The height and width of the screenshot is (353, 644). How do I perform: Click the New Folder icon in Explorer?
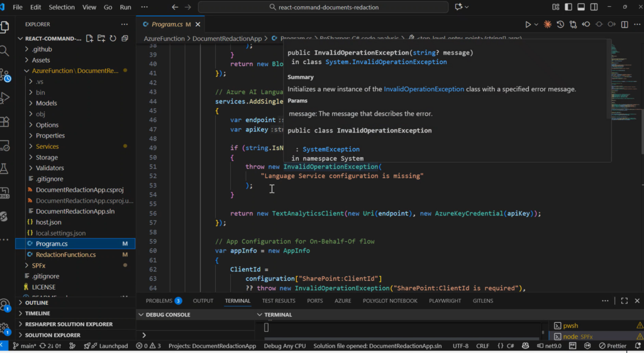tap(101, 38)
